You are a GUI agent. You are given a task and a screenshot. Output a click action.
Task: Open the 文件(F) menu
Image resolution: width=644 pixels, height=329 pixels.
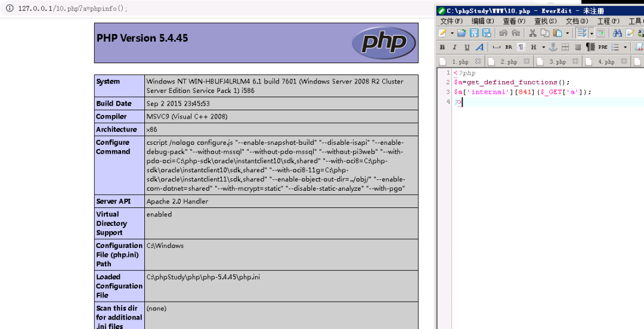(x=451, y=21)
